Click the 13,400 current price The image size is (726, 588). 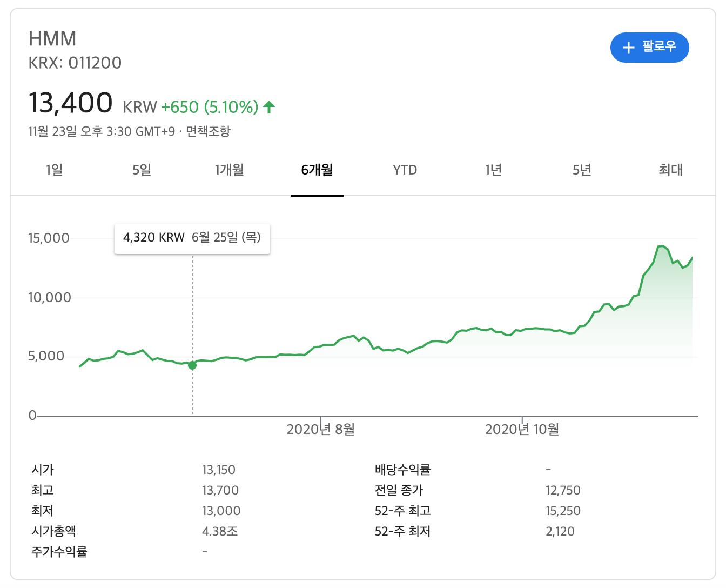click(x=70, y=103)
